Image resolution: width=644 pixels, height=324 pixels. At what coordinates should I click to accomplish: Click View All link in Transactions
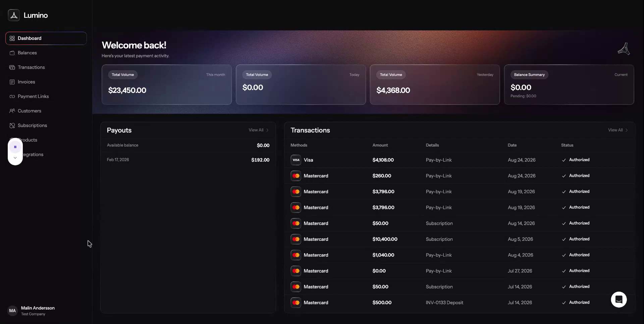615,130
